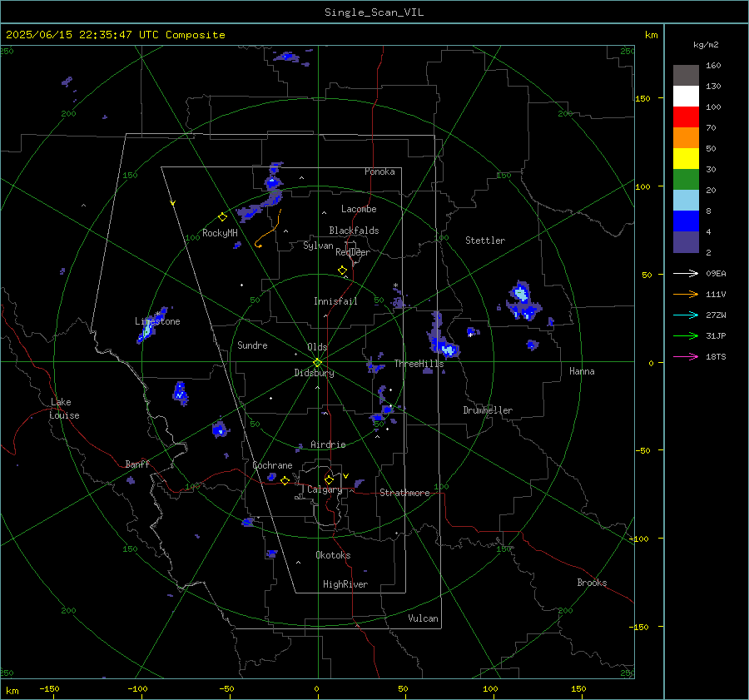Image resolution: width=749 pixels, height=700 pixels.
Task: Click the Single_Scan_VIL title text
Action: coord(374,12)
